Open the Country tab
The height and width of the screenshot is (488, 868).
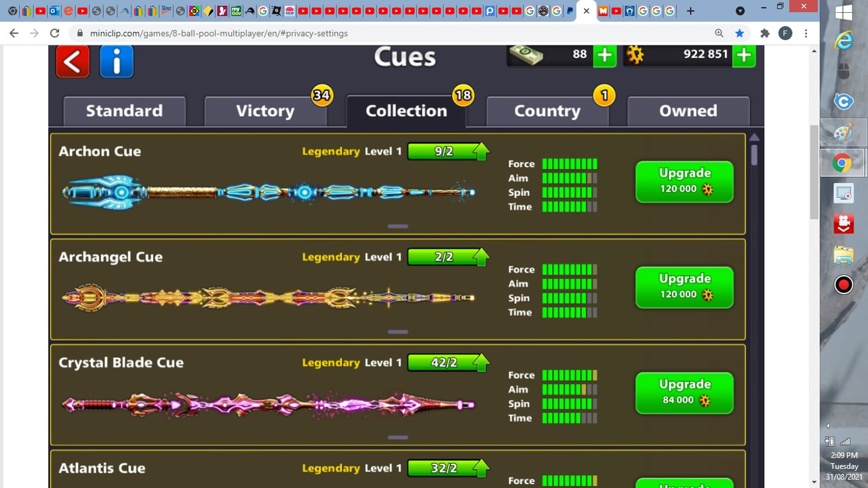(547, 111)
